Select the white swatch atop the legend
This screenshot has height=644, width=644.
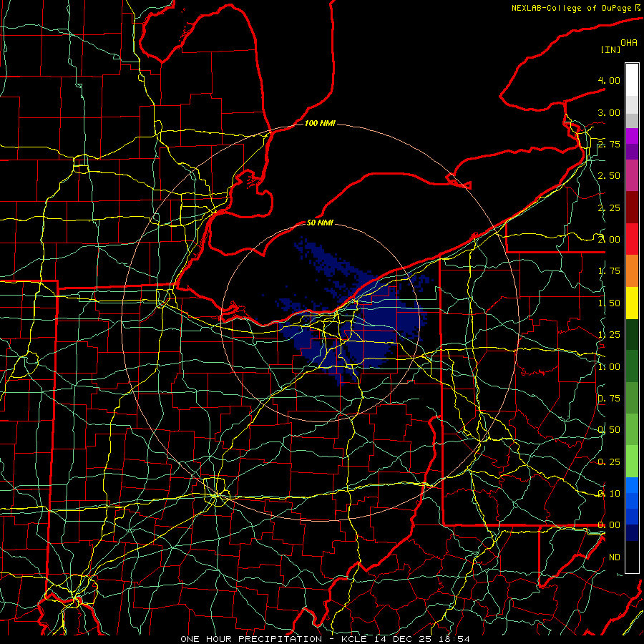pyautogui.click(x=632, y=79)
